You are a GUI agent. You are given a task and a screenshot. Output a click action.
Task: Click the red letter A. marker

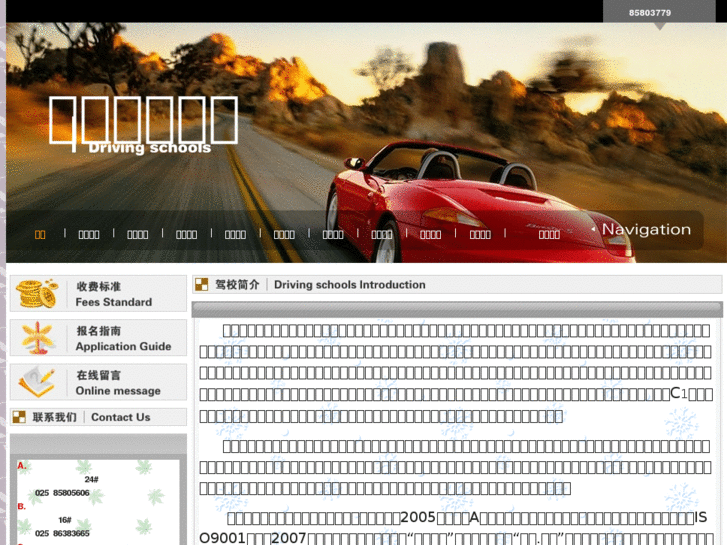(22, 466)
